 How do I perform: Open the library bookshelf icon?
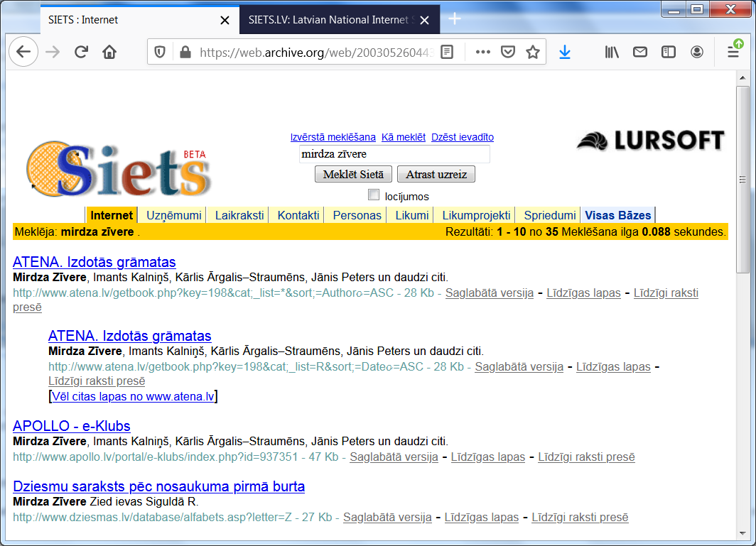[611, 52]
